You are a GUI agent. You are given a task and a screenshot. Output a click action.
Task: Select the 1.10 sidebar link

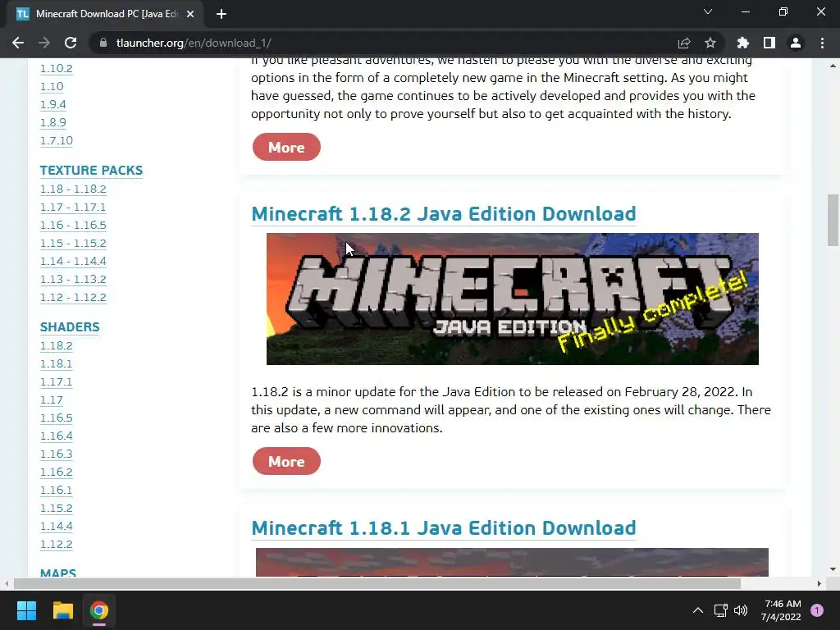click(x=52, y=86)
